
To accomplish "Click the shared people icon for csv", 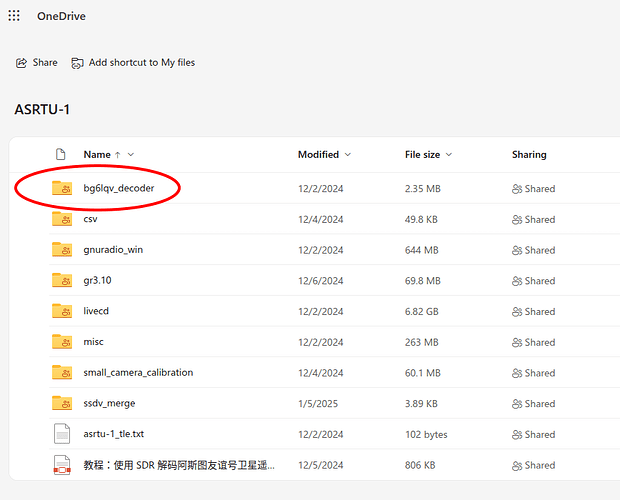I will pos(517,220).
